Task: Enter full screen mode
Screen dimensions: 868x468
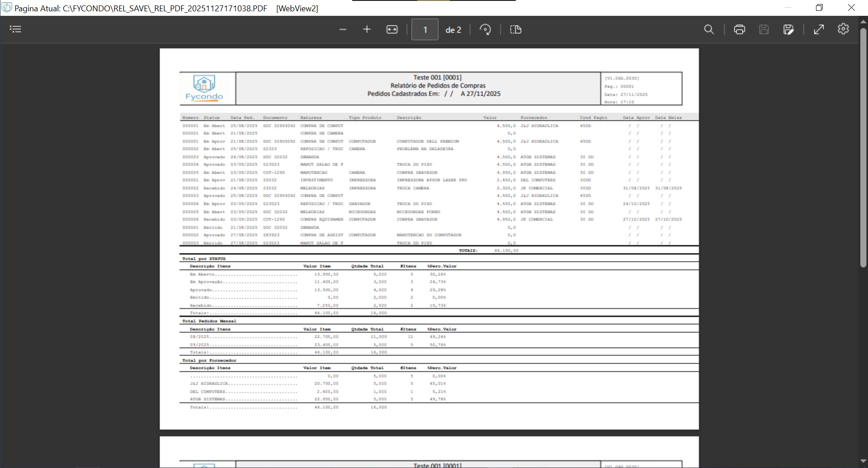Action: click(819, 29)
